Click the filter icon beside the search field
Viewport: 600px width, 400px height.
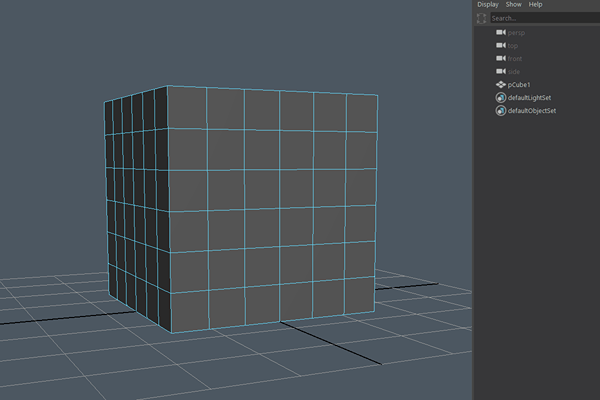pos(483,18)
